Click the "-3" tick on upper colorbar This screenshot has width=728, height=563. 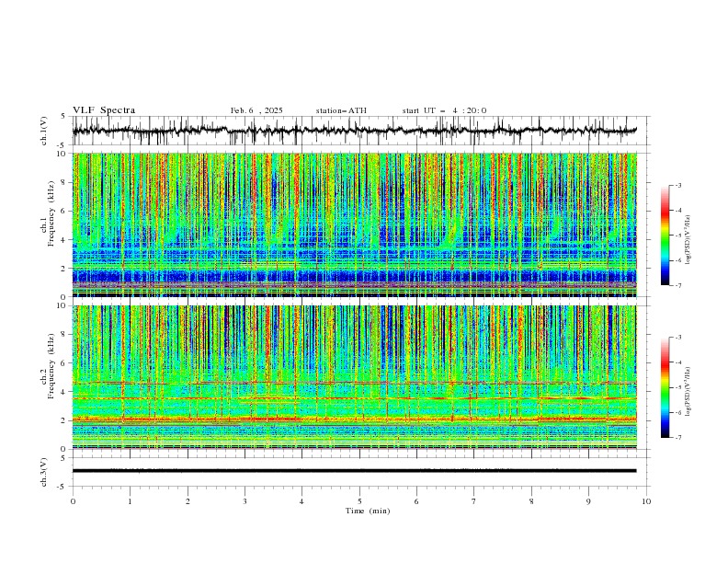[678, 185]
